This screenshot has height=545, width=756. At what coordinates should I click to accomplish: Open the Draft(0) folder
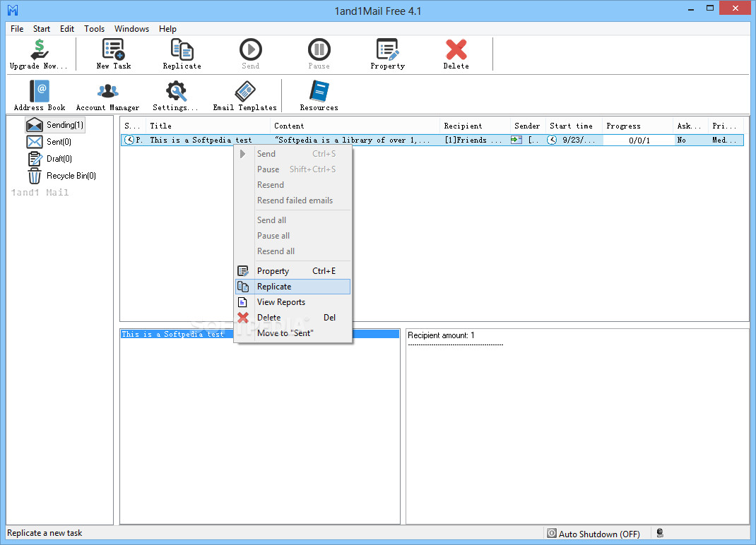pos(49,159)
